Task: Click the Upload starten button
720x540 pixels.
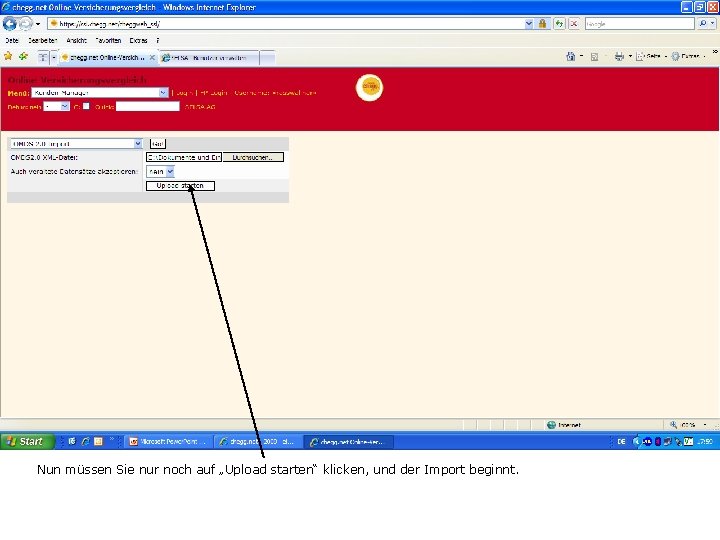Action: (x=180, y=186)
